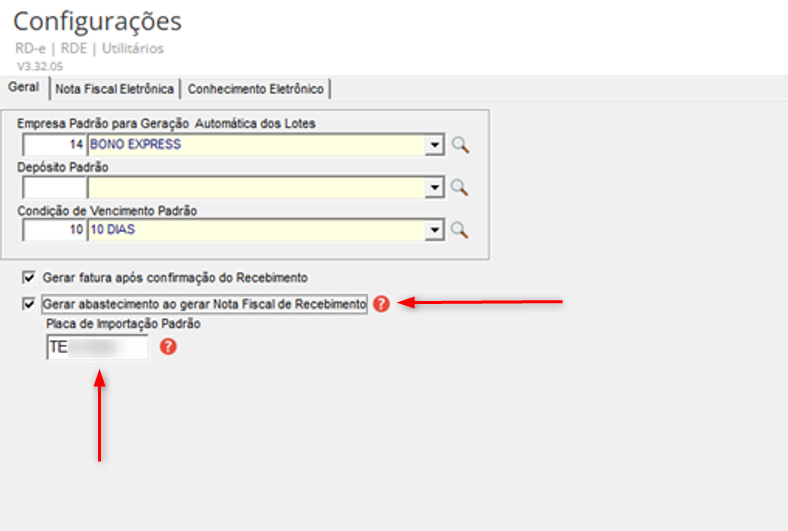Click magnifier icon for Condição de Vencimento

tap(460, 230)
